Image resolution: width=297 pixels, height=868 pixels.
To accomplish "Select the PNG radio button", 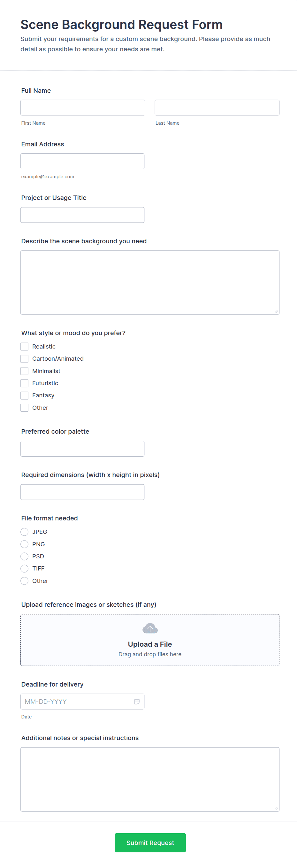I will [24, 544].
